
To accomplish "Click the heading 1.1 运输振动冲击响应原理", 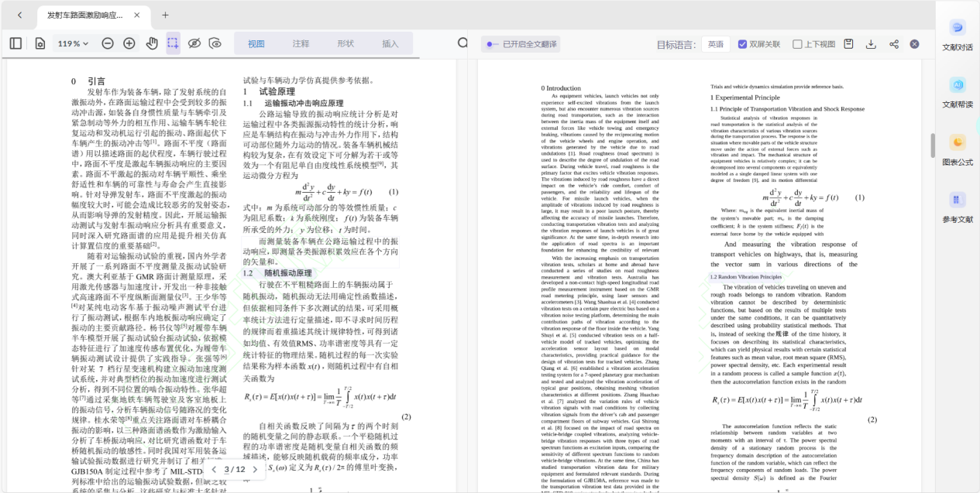I will [x=293, y=103].
